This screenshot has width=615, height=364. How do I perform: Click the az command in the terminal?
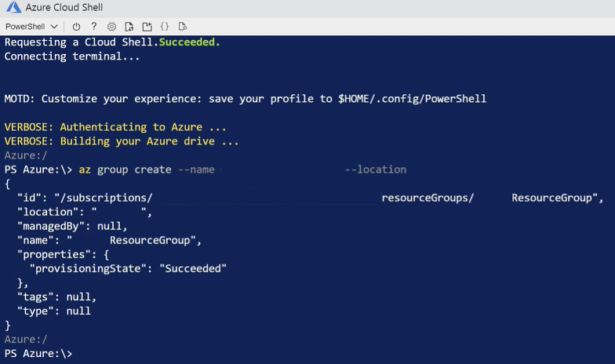85,169
